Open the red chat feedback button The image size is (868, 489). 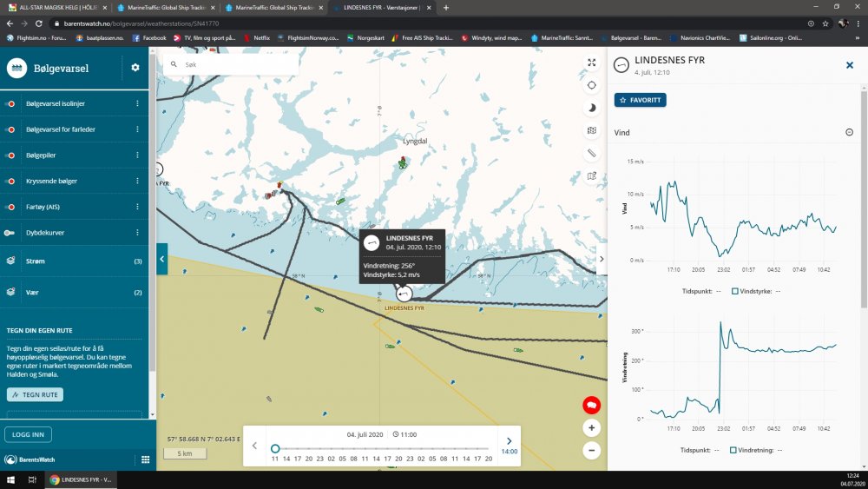pos(592,406)
